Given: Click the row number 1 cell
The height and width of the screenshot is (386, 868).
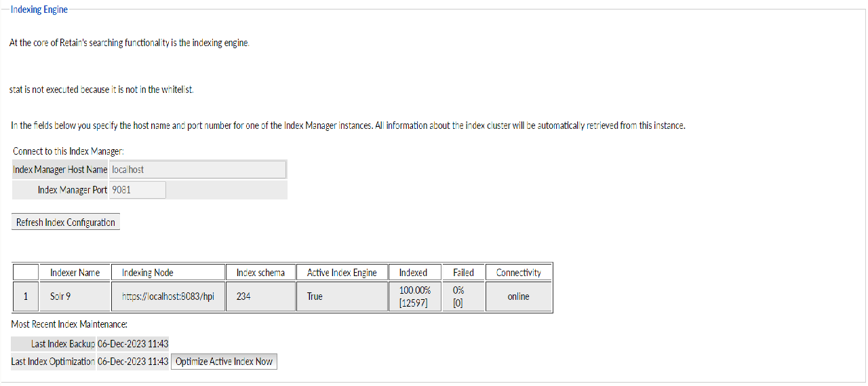Looking at the screenshot, I should click(26, 296).
